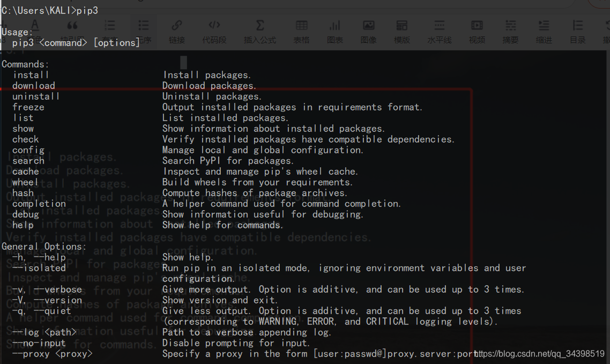The height and width of the screenshot is (364, 610).
Task: Apply indentation with 缩进 icon
Action: 544,26
